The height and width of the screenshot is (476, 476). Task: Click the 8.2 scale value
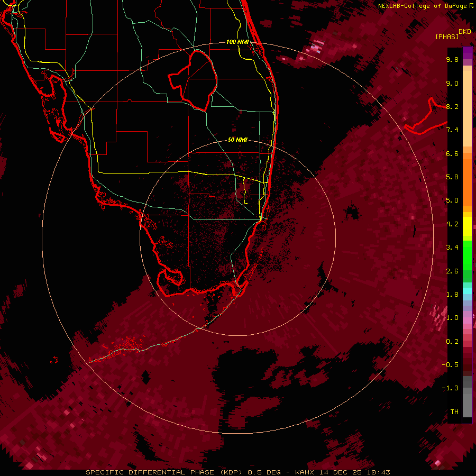[x=452, y=107]
